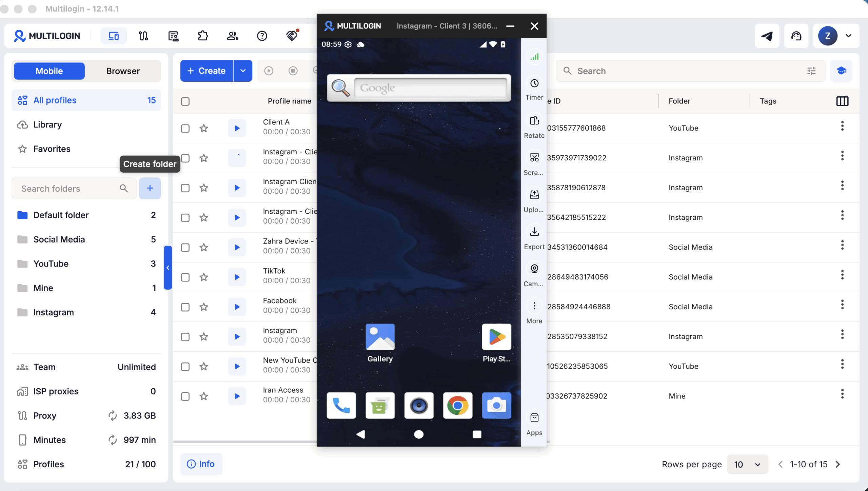Open All profiles in the sidebar

[86, 100]
